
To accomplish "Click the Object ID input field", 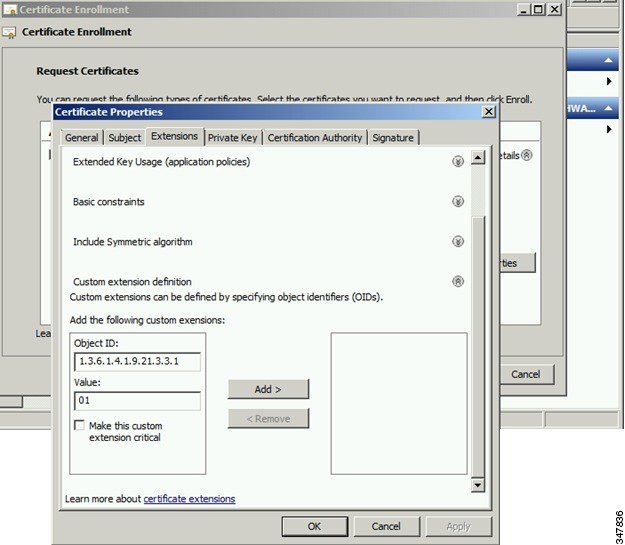I will point(137,362).
